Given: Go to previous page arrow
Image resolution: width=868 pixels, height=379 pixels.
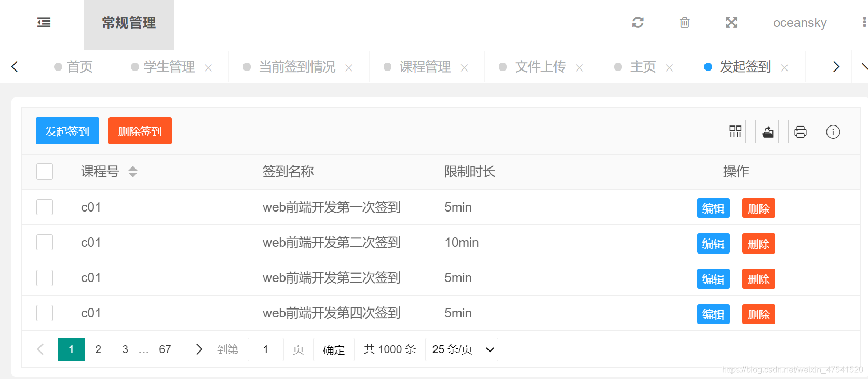Looking at the screenshot, I should 40,349.
